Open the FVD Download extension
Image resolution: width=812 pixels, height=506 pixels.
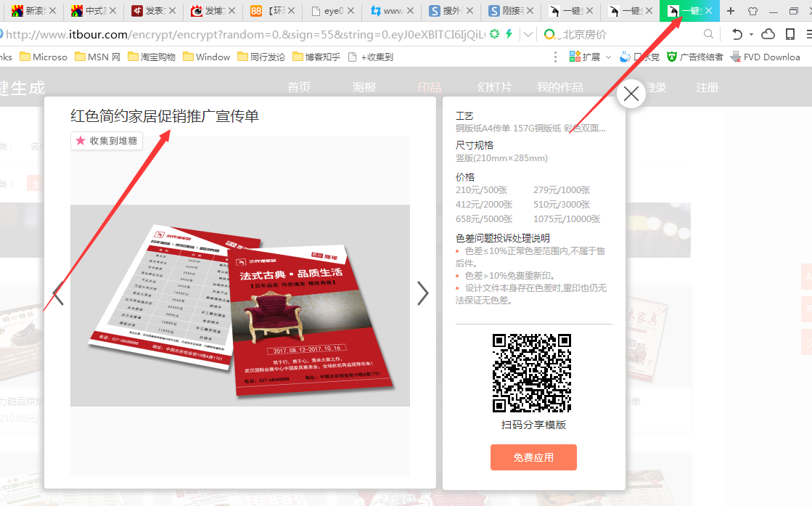click(766, 57)
